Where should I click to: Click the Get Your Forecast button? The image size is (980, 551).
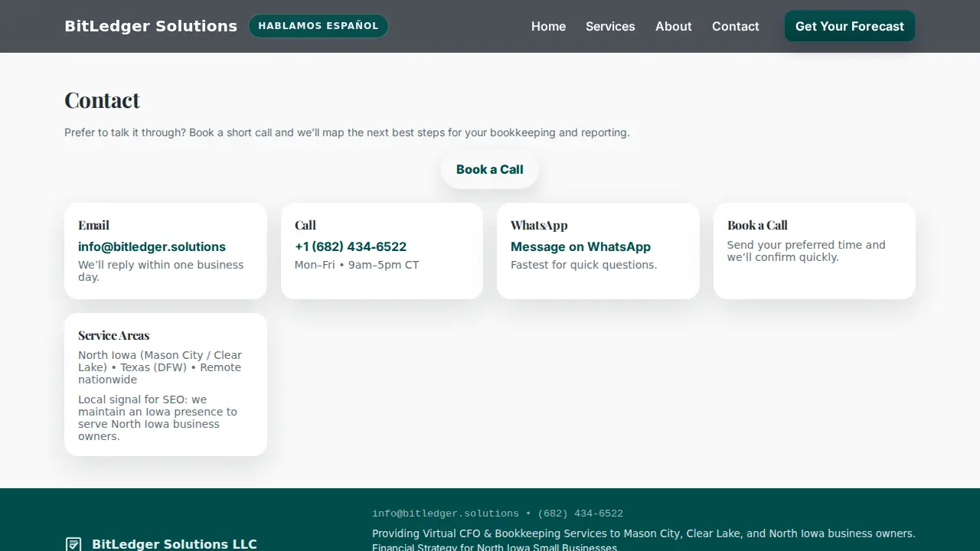[850, 26]
